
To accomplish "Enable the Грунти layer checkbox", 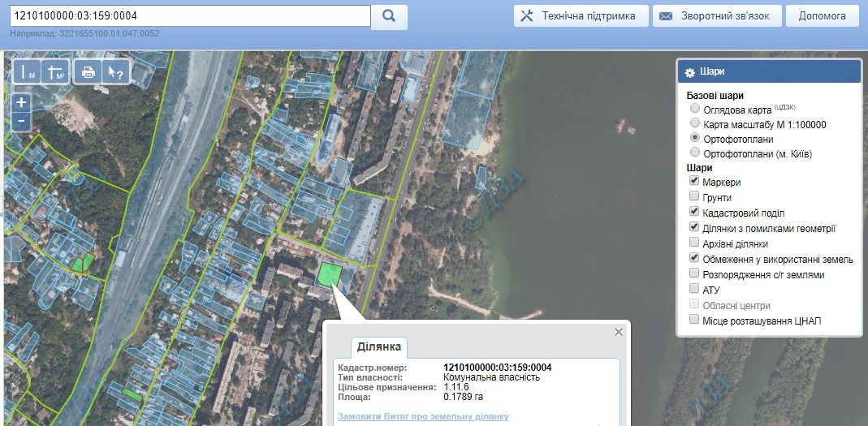I will 694,197.
